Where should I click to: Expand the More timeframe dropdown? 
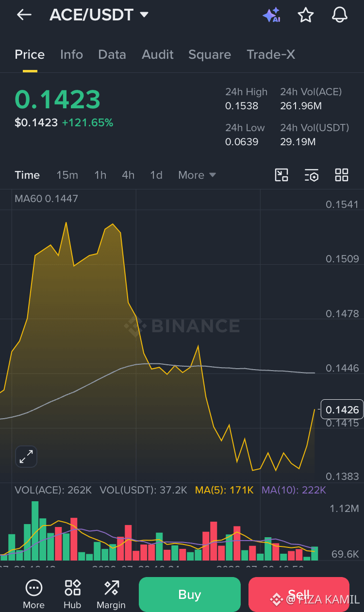[x=197, y=175]
